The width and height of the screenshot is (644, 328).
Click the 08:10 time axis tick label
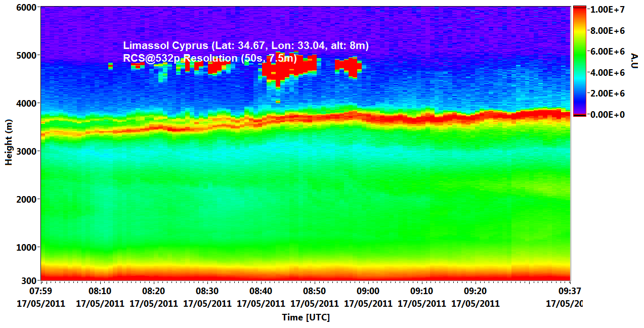tap(100, 291)
